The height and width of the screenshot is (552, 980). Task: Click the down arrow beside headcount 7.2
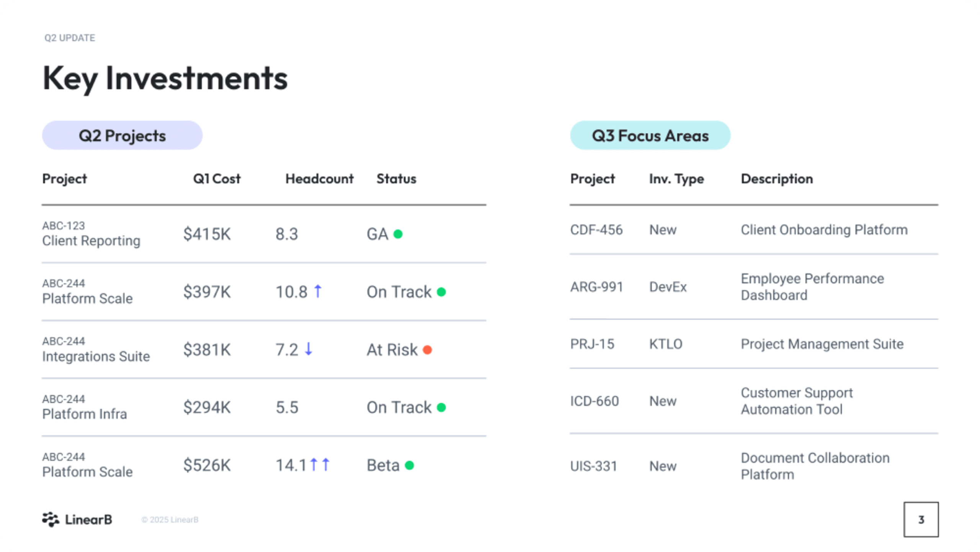point(309,349)
